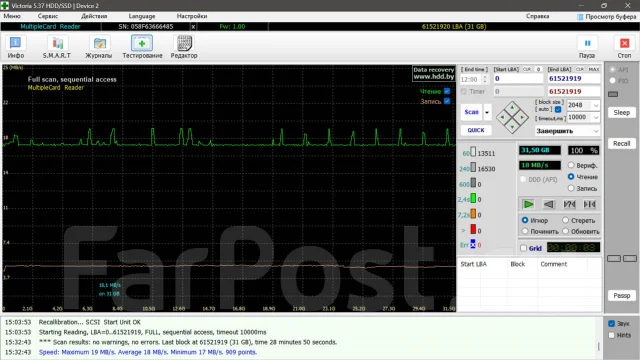Open the Инфо drive info panel
This screenshot has width=640, height=360.
(x=16, y=47)
